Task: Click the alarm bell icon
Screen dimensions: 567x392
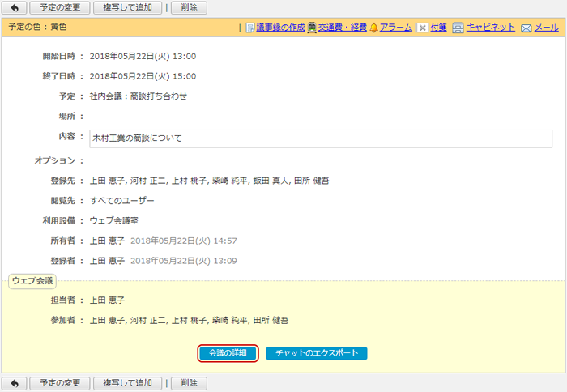Action: [x=374, y=28]
